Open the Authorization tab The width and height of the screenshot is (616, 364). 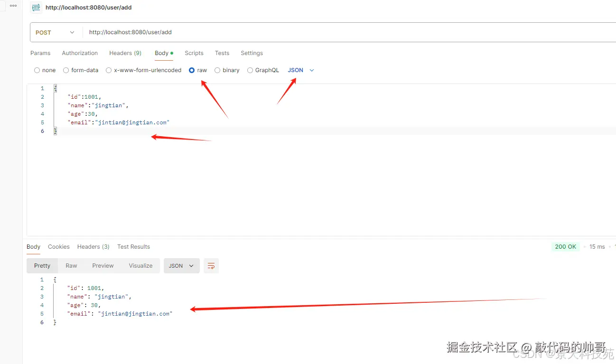[x=80, y=53]
